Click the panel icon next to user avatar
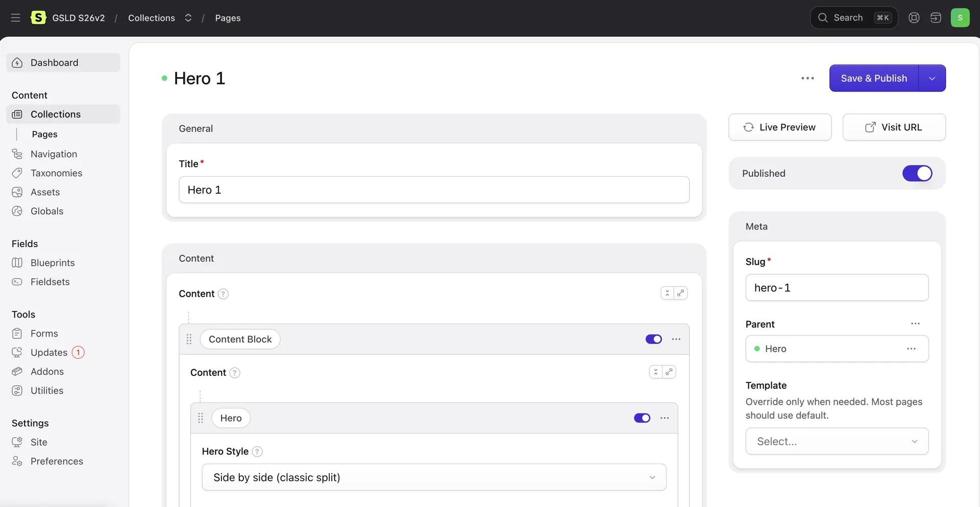The width and height of the screenshot is (980, 507). tap(936, 18)
